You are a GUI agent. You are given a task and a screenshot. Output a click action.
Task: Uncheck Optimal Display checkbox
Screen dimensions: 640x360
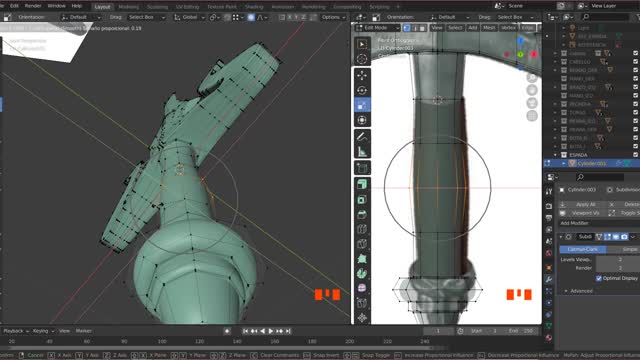coord(599,278)
